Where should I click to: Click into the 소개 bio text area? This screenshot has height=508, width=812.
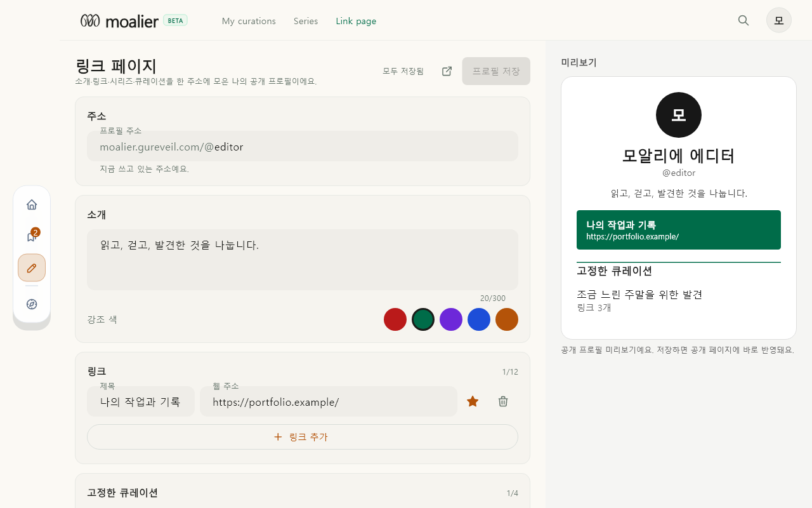point(303,260)
